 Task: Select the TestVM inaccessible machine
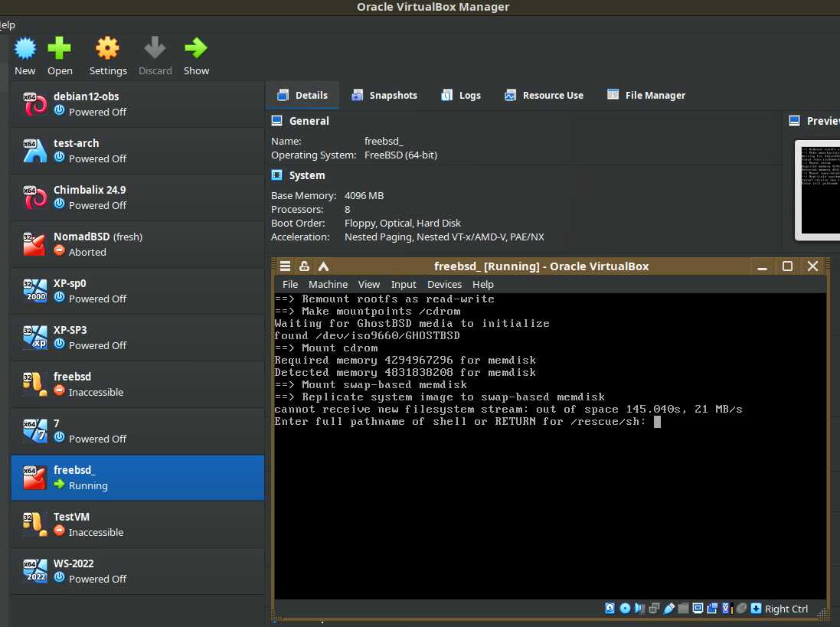(x=138, y=524)
